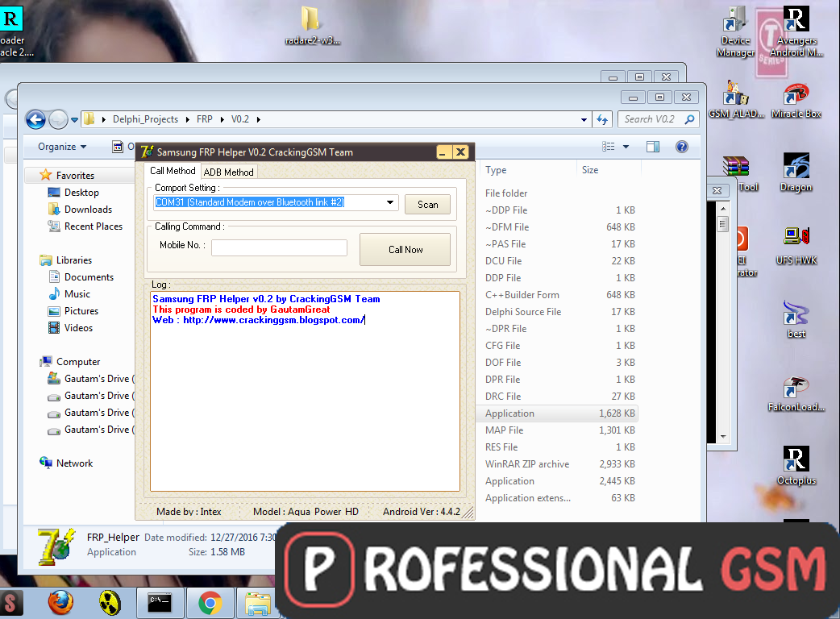This screenshot has height=619, width=840.
Task: Launch the FalconLoad desktop shortcut
Action: 796,393
